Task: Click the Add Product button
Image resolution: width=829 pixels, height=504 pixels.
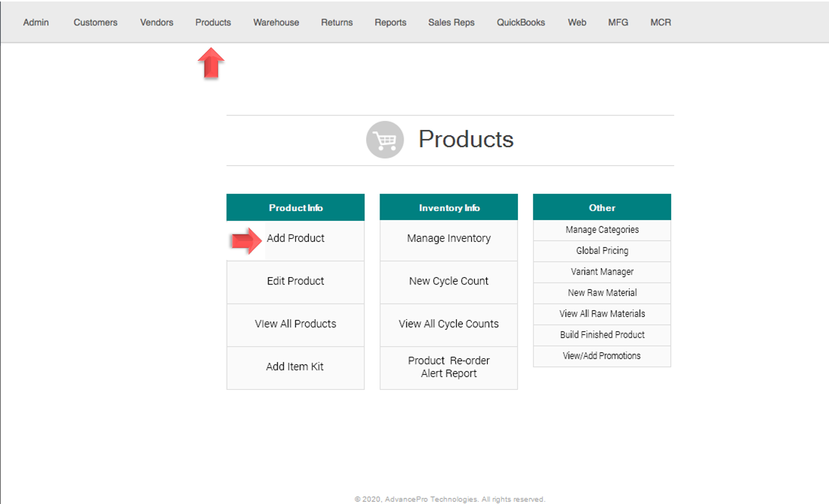Action: pos(295,239)
